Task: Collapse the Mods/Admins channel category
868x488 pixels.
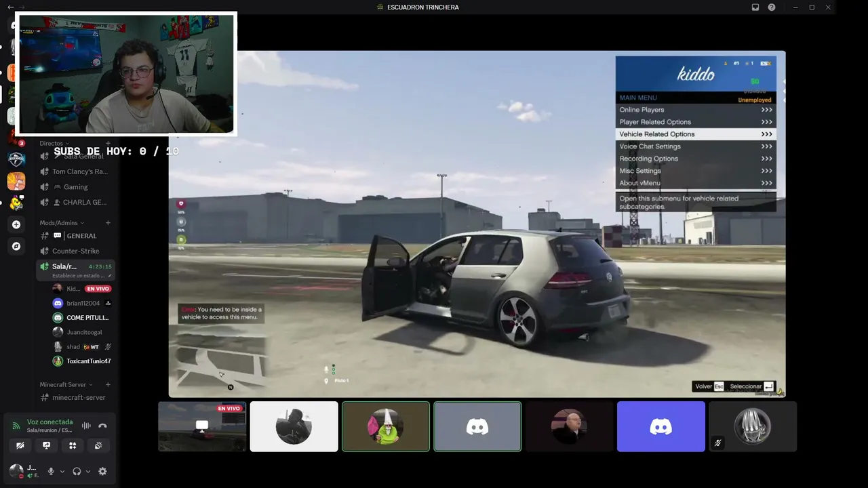Action: (x=62, y=223)
